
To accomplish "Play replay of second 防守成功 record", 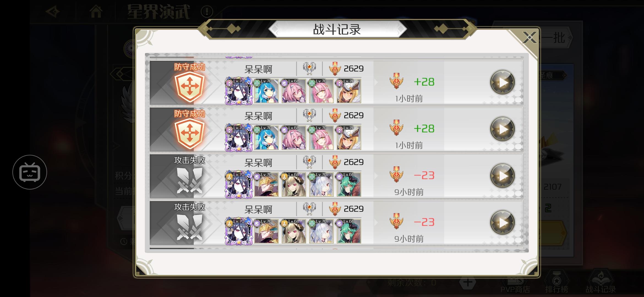I will click(x=503, y=129).
